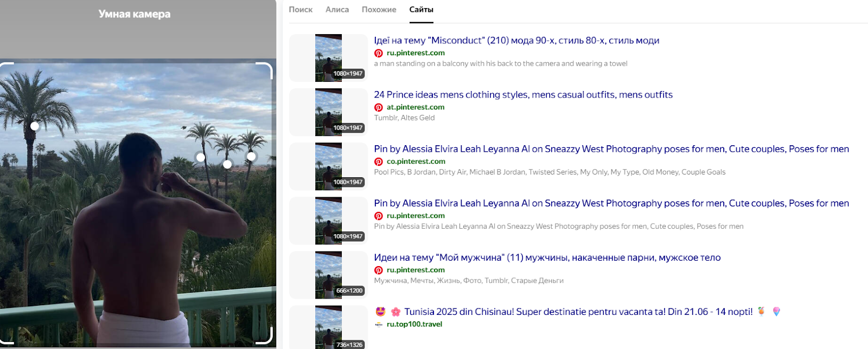This screenshot has height=349, width=868.
Task: Click the 736×1326 result thumbnail
Action: [329, 327]
